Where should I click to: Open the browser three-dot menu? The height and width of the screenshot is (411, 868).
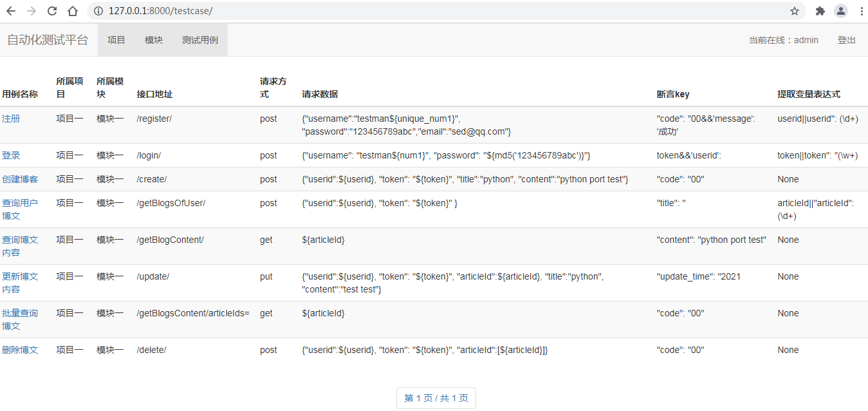click(x=861, y=11)
